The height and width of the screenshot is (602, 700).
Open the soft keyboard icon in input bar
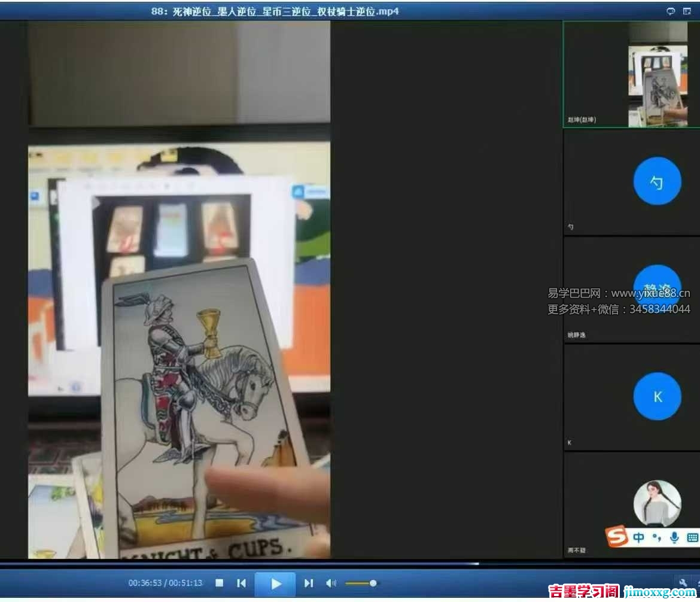pos(692,537)
